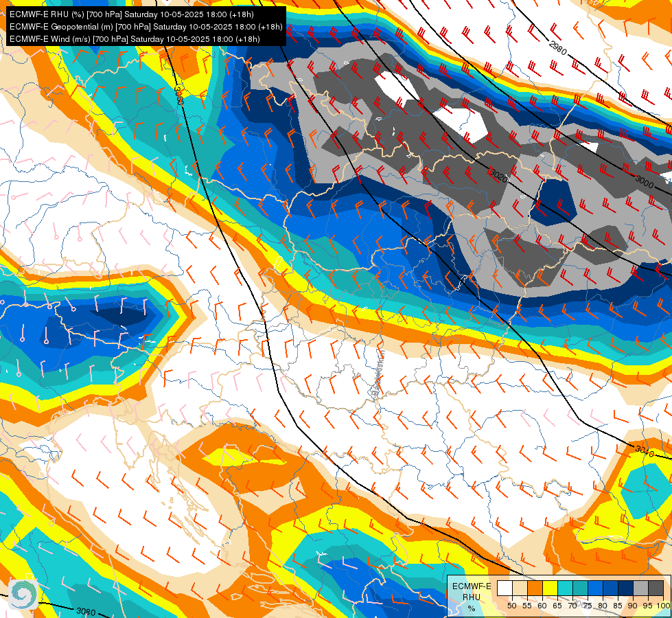Viewport: 672px width, 618px height.
Task: Click the '85' legend scale value
Action: coord(618,606)
